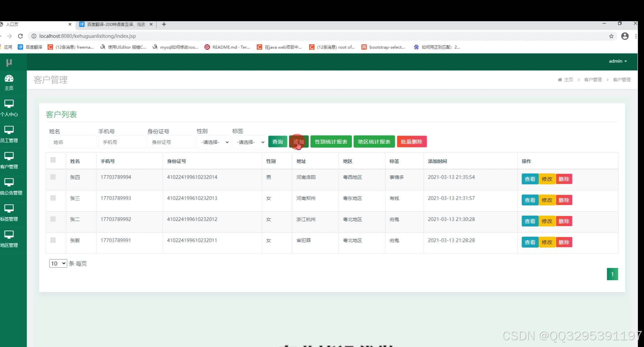Click 查看 for customer 张四
This screenshot has height=347, width=644.
point(530,179)
